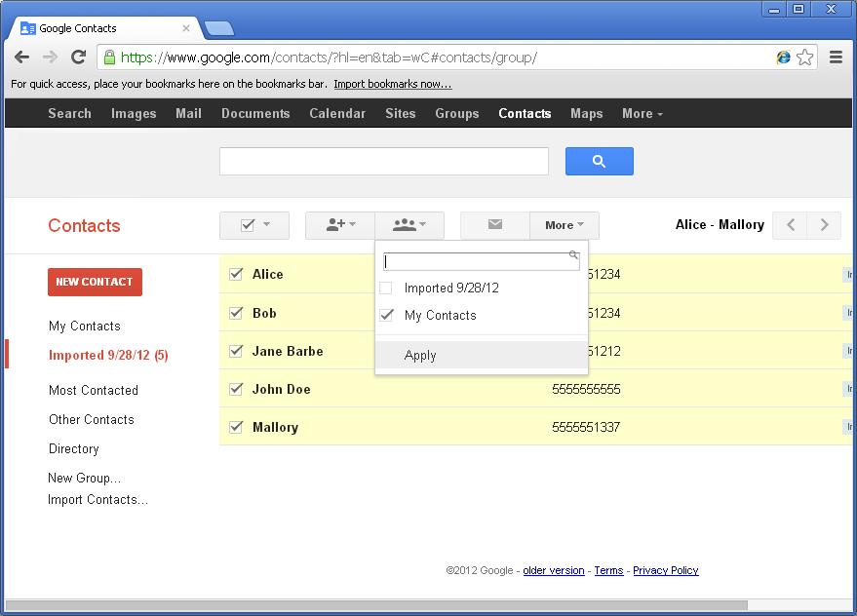
Task: Click the select-all checkbox icon in the toolbar
Action: 246,225
